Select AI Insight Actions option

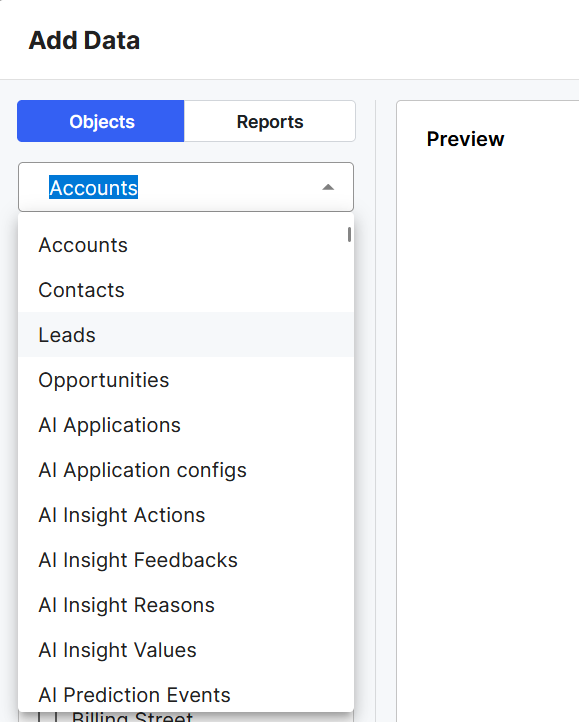pyautogui.click(x=186, y=515)
